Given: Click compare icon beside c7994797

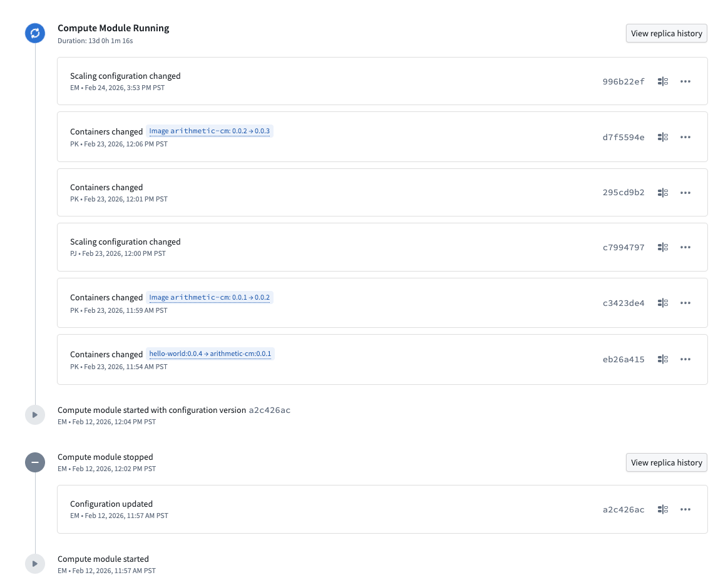Looking at the screenshot, I should [x=663, y=247].
